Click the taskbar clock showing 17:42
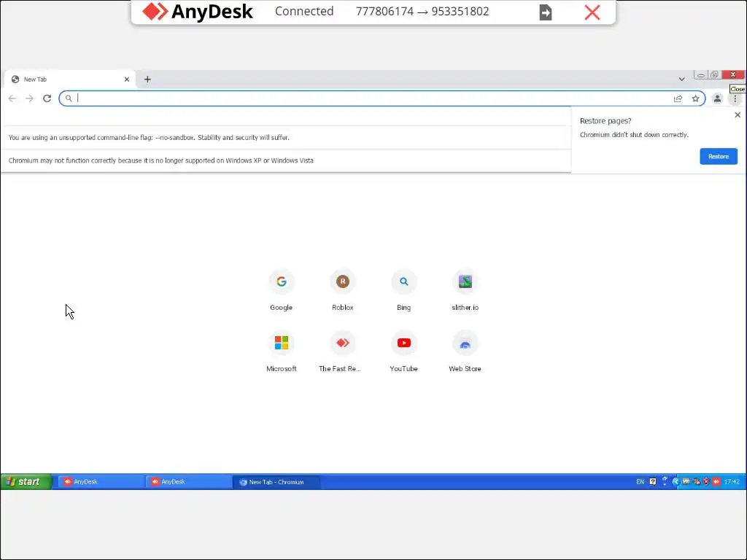Image resolution: width=747 pixels, height=560 pixels. [732, 481]
